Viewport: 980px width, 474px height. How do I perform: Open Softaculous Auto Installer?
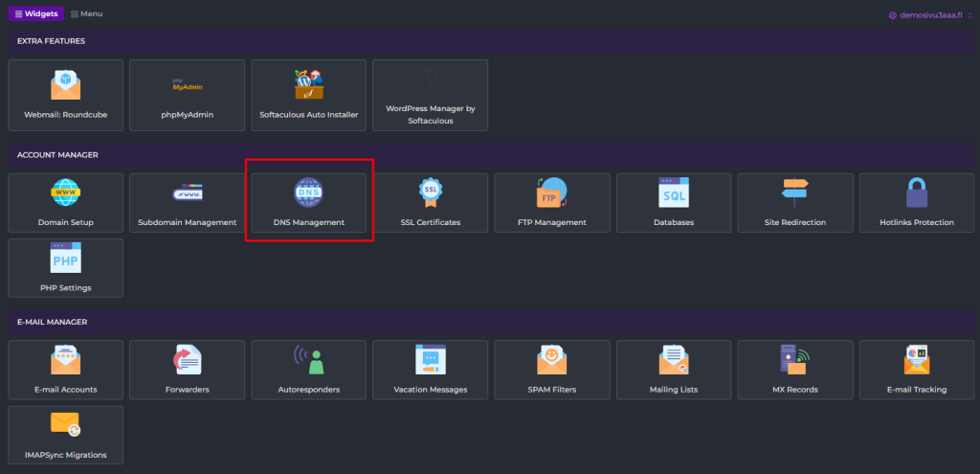pyautogui.click(x=308, y=95)
